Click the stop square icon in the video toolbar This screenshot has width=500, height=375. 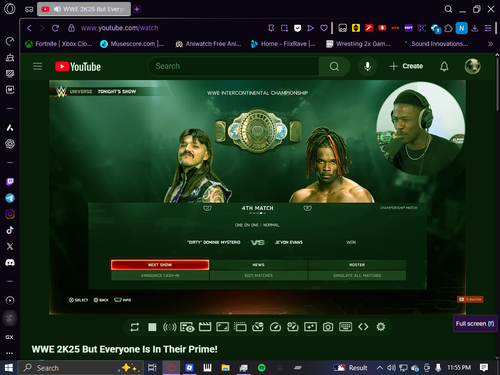(x=152, y=327)
